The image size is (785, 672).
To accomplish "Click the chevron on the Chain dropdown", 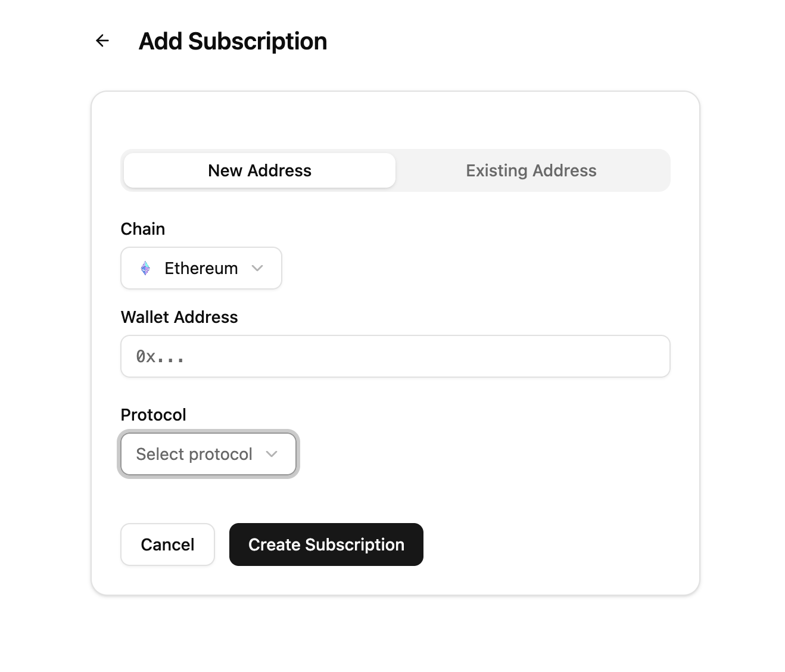I will point(258,268).
